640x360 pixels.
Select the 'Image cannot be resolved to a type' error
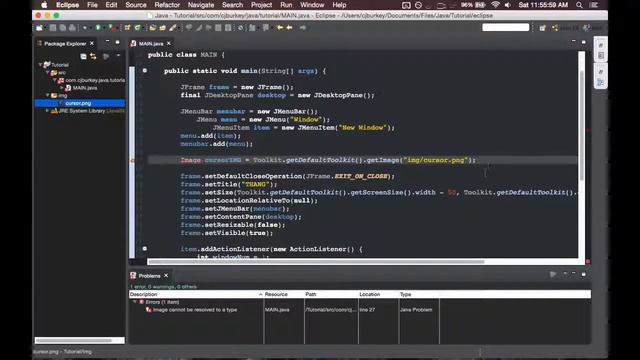point(195,310)
